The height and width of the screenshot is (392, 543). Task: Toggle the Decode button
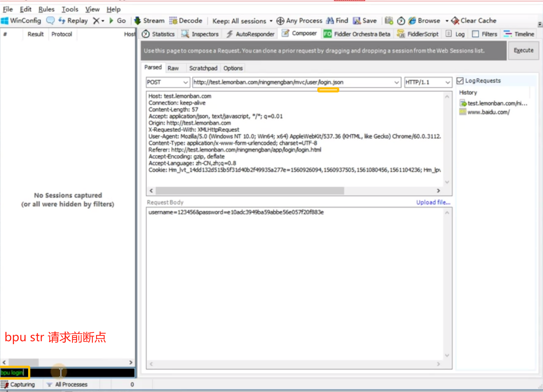point(186,21)
